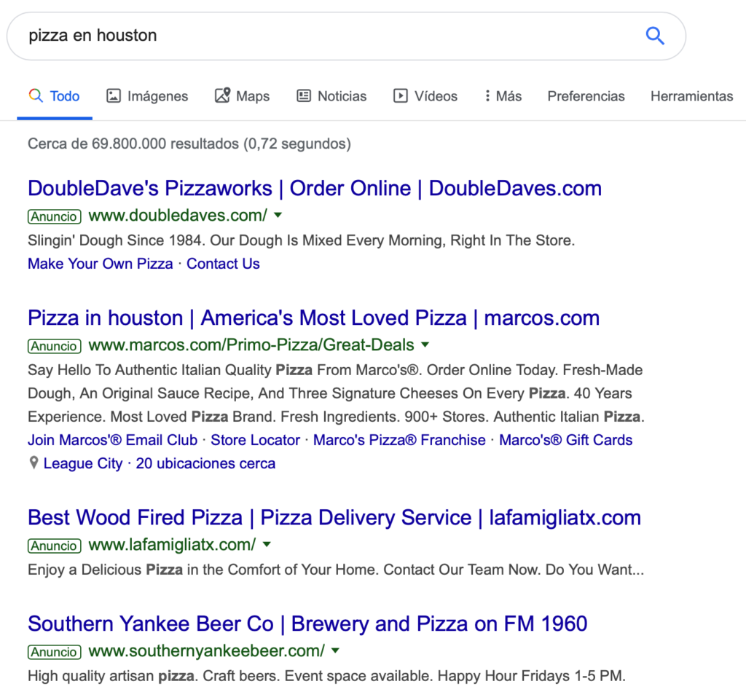
Task: Open the Herramientas menu
Action: (x=691, y=96)
